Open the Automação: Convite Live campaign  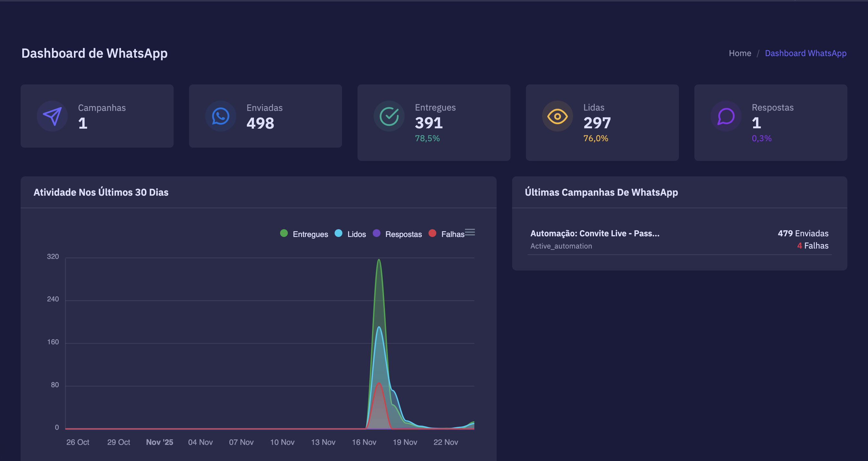(x=595, y=233)
